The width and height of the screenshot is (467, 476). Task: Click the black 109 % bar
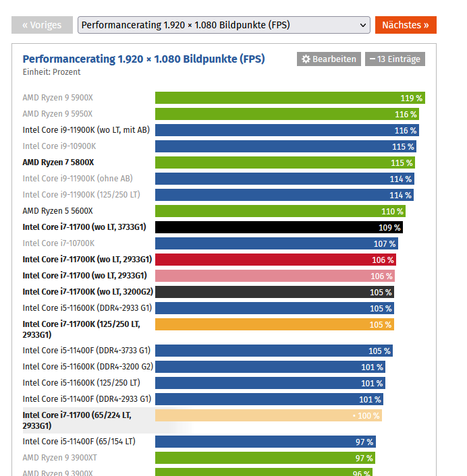point(279,227)
